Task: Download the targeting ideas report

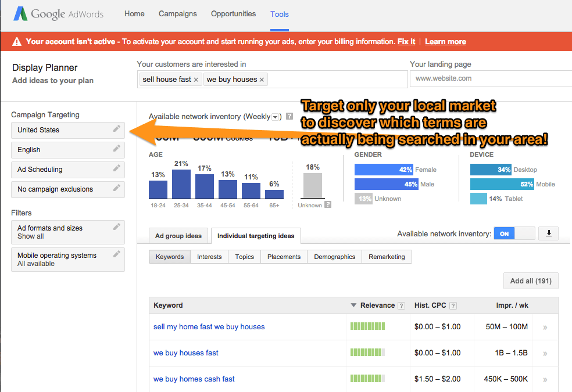Action: tap(548, 233)
